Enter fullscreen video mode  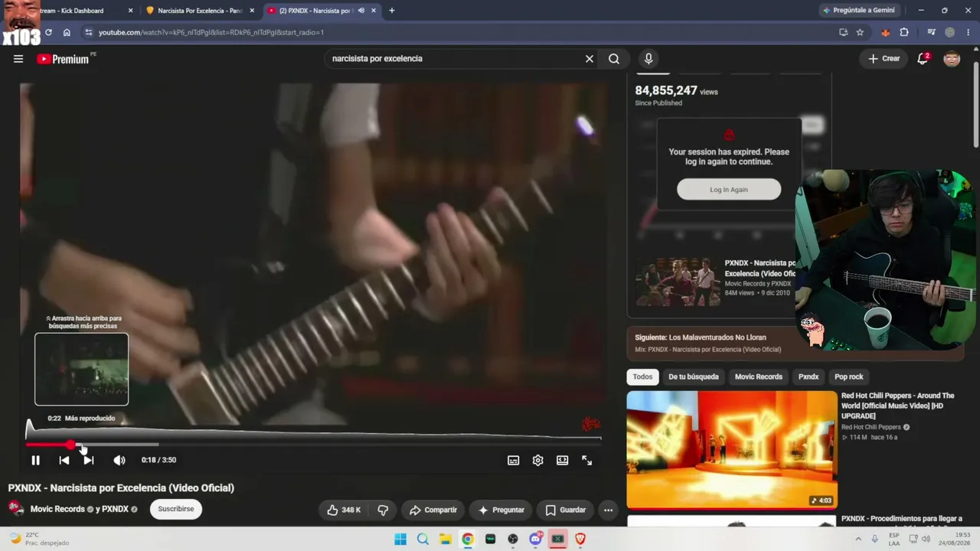pyautogui.click(x=586, y=460)
